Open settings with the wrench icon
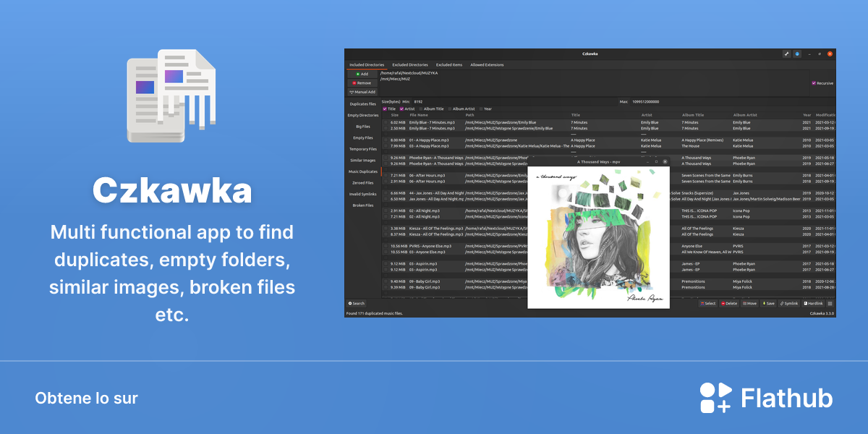 786,54
